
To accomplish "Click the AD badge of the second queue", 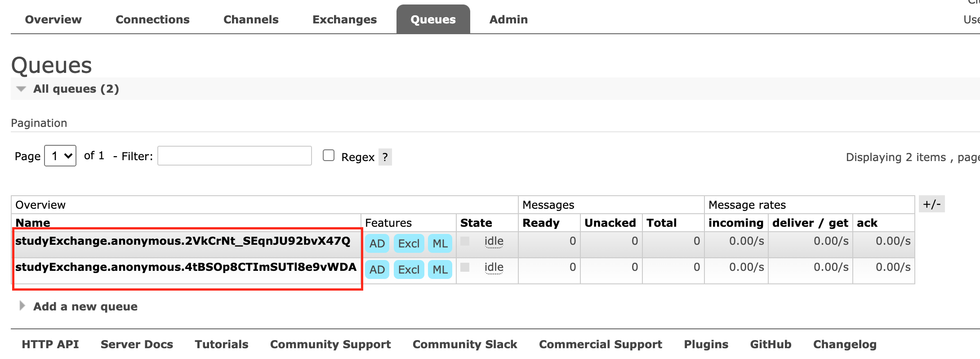I will 377,269.
